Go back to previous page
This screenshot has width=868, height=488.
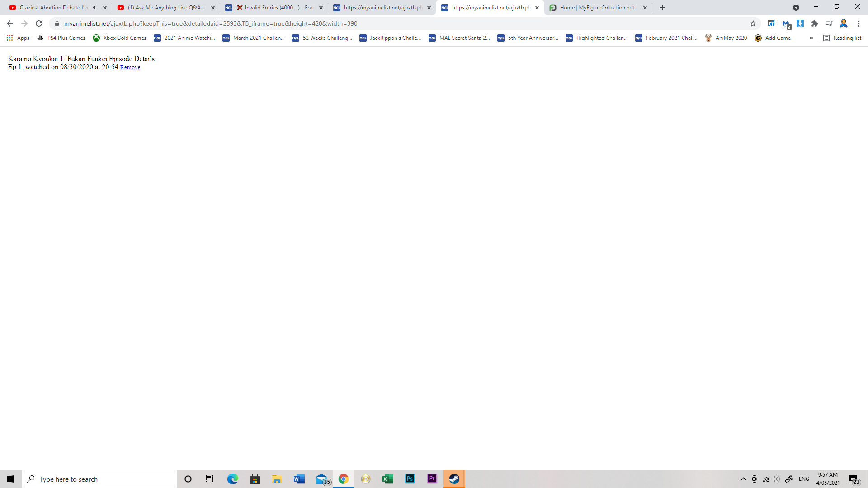10,23
